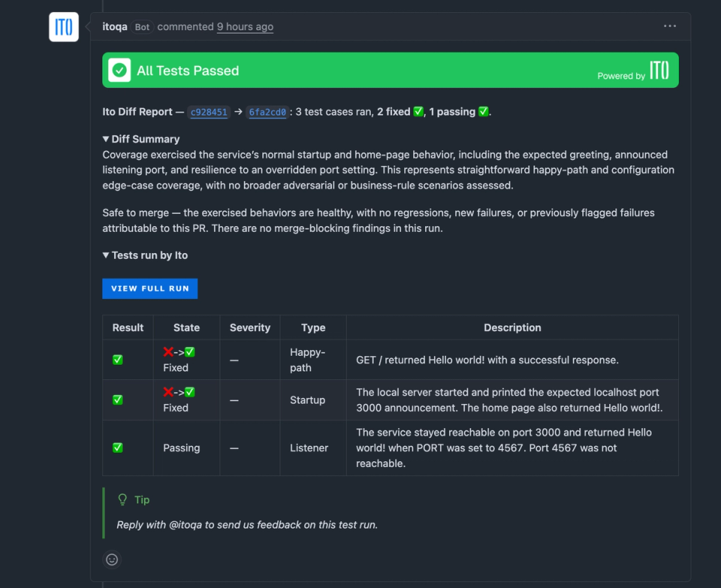Click the '9 hours ago' timestamp link
Screen dimensions: 721x588
tap(245, 27)
